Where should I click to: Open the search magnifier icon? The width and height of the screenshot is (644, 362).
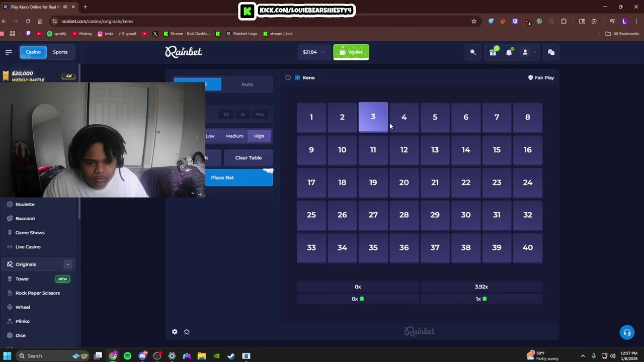point(473,52)
